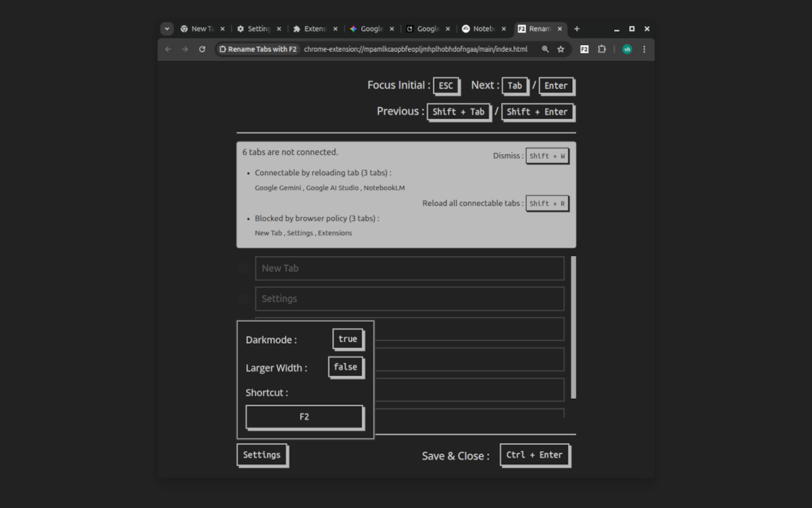This screenshot has height=508, width=812.
Task: Switch to the Google AI Studio tab
Action: [428, 29]
